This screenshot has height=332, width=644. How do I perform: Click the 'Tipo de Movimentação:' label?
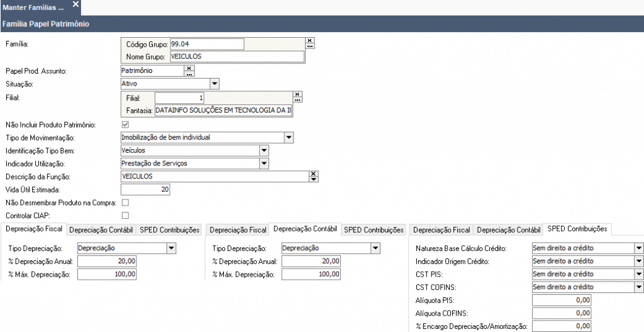(40, 138)
